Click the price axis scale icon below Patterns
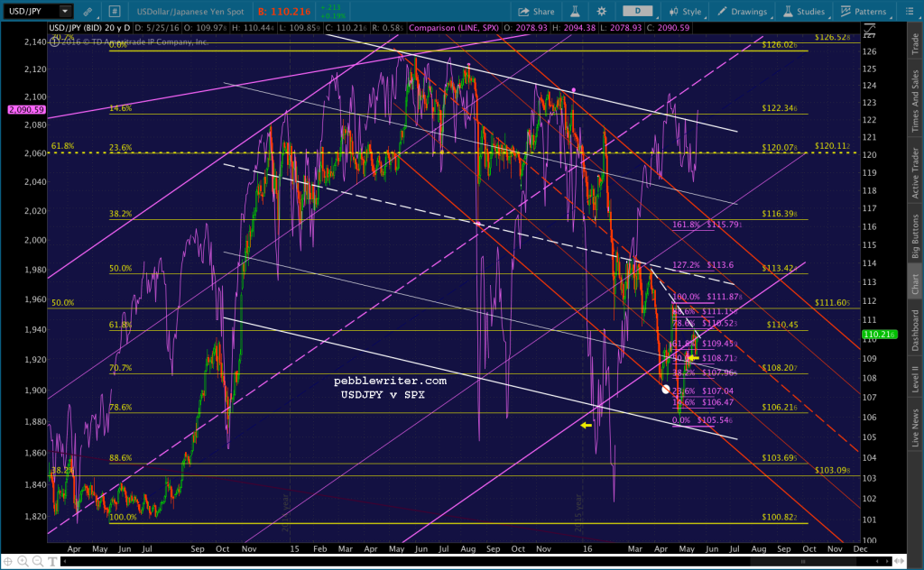The height and width of the screenshot is (570, 924). [x=869, y=30]
